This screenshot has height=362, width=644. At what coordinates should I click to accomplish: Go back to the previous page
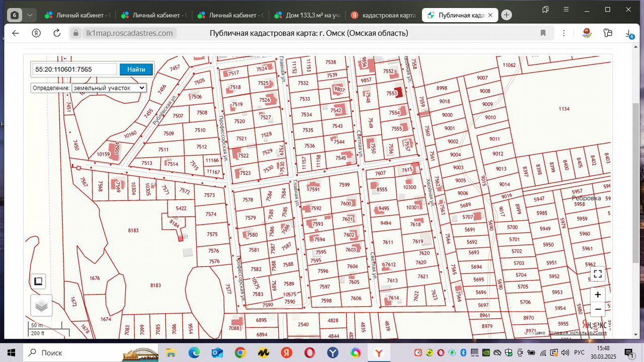[15, 33]
